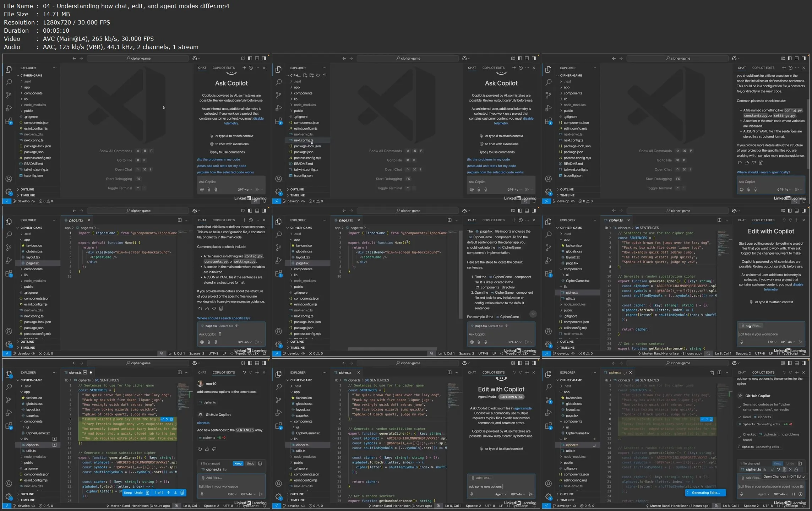Click thumbs up under the mor10 Copilot response

click(x=207, y=449)
